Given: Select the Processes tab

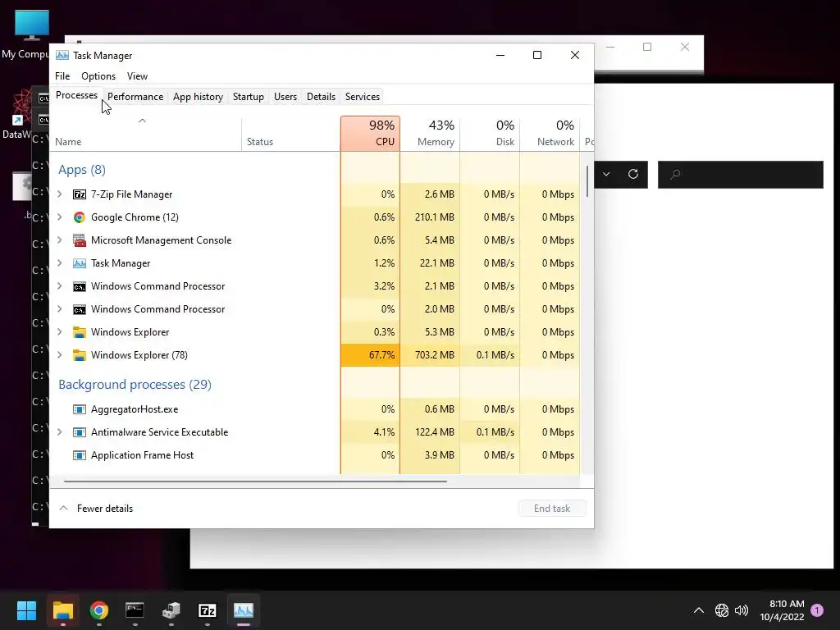Looking at the screenshot, I should (76, 95).
